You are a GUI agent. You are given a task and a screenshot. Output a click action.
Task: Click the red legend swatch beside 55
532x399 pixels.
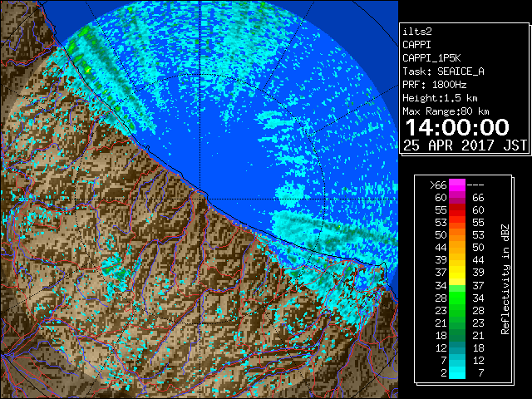pos(457,210)
